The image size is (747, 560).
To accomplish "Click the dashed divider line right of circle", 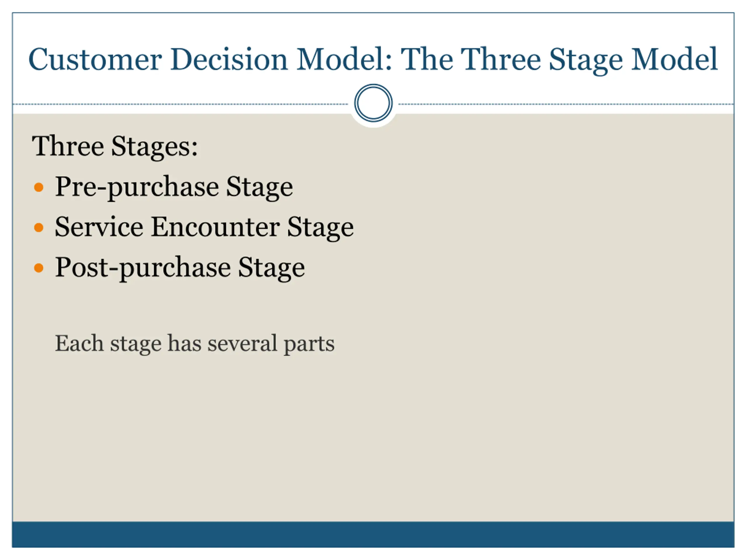I will 566,104.
